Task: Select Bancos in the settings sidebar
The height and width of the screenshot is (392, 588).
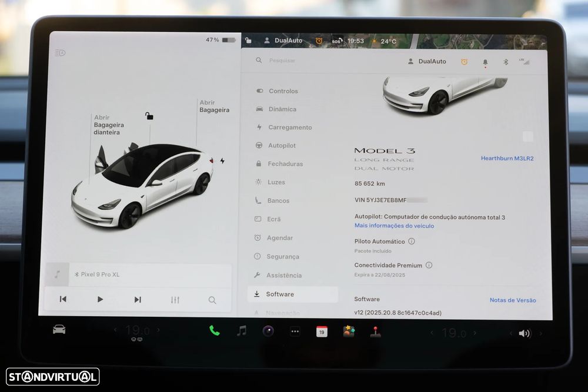Action: tap(272, 200)
